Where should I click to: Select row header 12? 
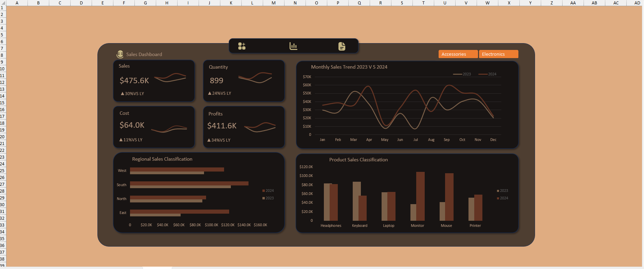[2, 82]
